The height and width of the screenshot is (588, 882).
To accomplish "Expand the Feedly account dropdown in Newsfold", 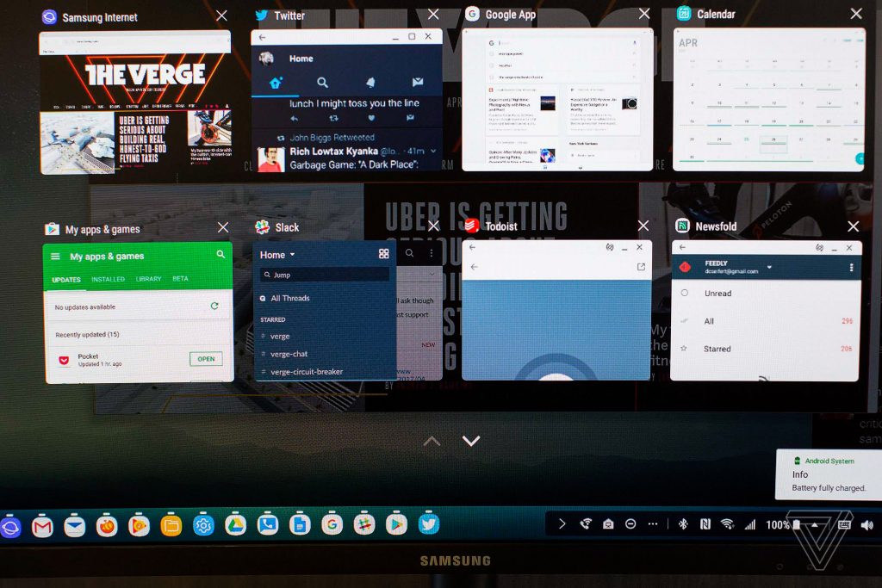I will (x=769, y=268).
